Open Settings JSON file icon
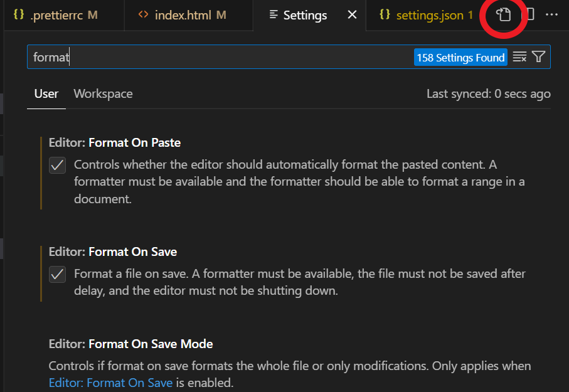Image resolution: width=569 pixels, height=392 pixels. pyautogui.click(x=504, y=15)
